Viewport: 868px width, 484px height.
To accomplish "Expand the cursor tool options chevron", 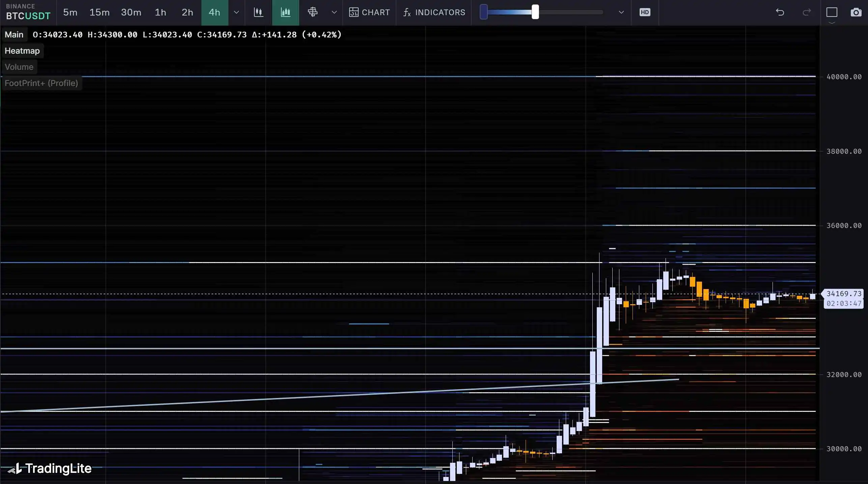I will click(x=334, y=12).
